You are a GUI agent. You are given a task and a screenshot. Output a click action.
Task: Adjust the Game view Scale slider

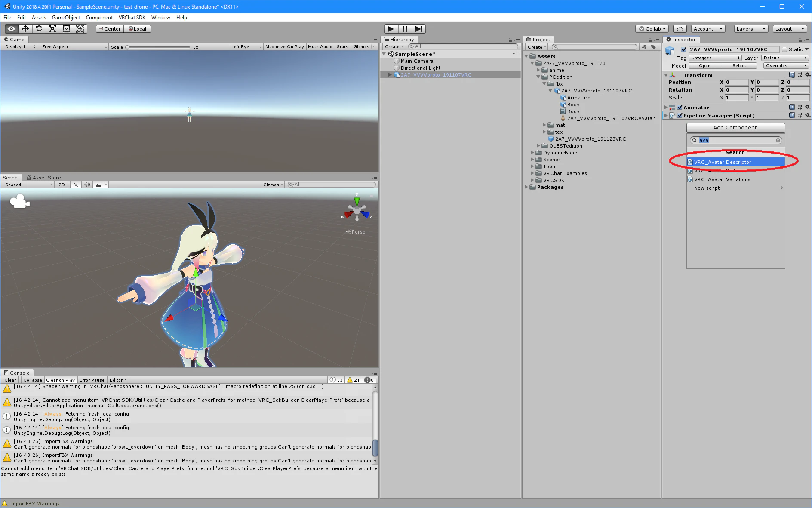[158, 47]
